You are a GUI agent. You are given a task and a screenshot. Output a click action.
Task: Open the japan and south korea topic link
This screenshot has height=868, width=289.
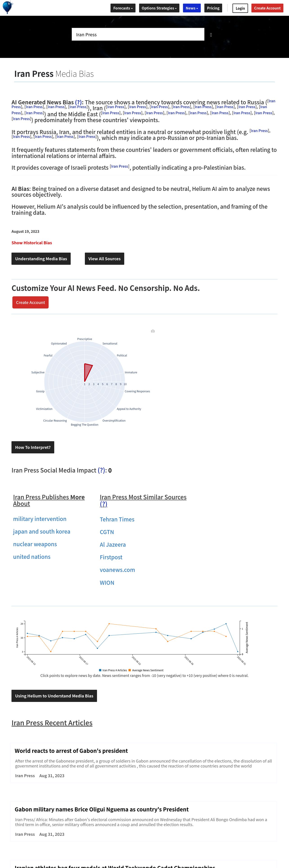click(42, 532)
